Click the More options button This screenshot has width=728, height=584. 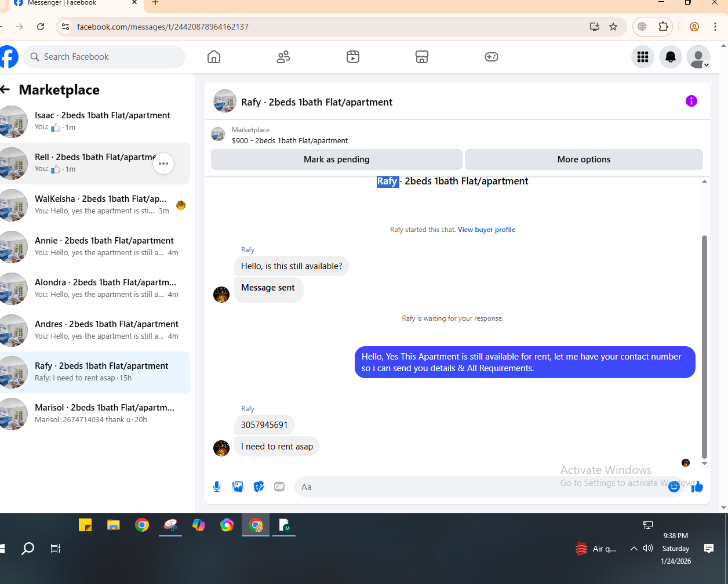pos(584,159)
